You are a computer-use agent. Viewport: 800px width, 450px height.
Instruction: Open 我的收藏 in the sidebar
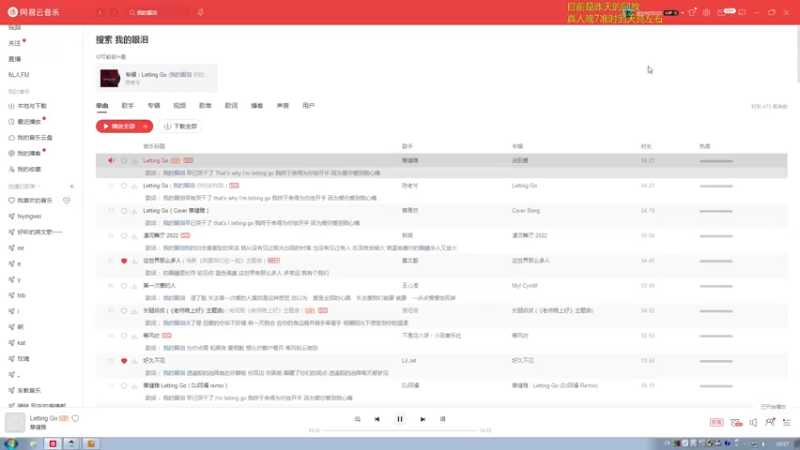tap(25, 169)
